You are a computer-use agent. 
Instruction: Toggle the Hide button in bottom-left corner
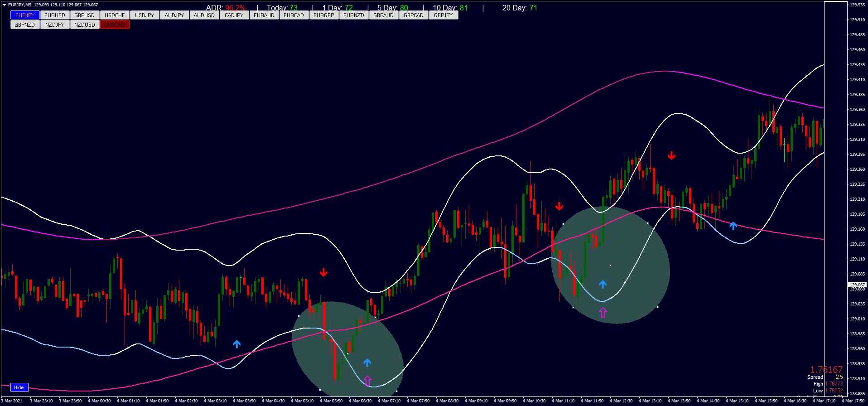coord(19,387)
